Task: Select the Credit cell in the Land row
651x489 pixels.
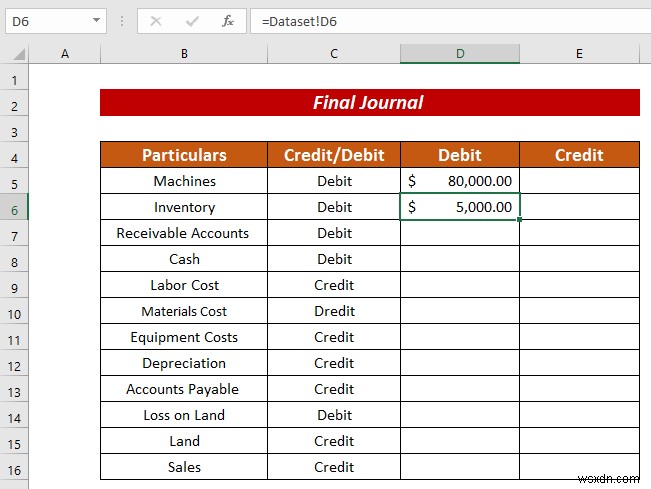Action: coord(334,441)
